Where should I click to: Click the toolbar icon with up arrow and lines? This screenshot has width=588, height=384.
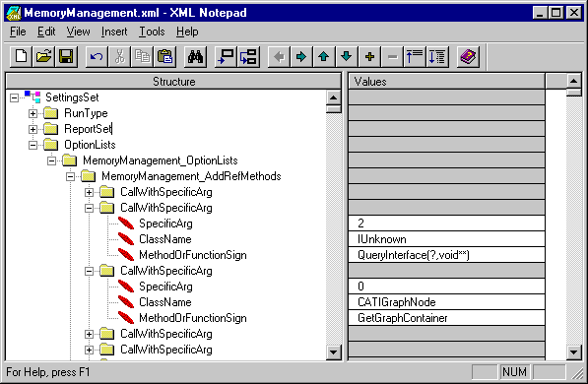click(x=415, y=57)
